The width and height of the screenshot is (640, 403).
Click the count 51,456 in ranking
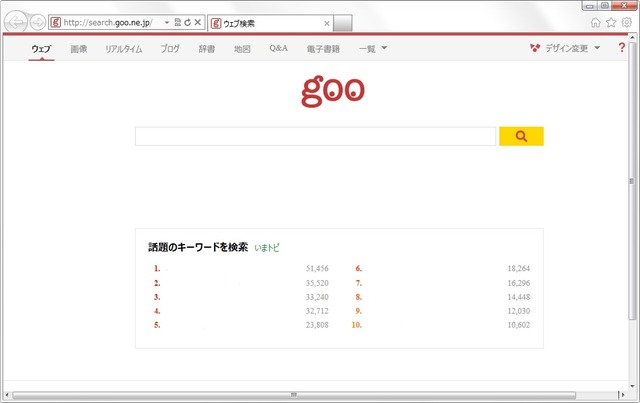click(x=317, y=269)
